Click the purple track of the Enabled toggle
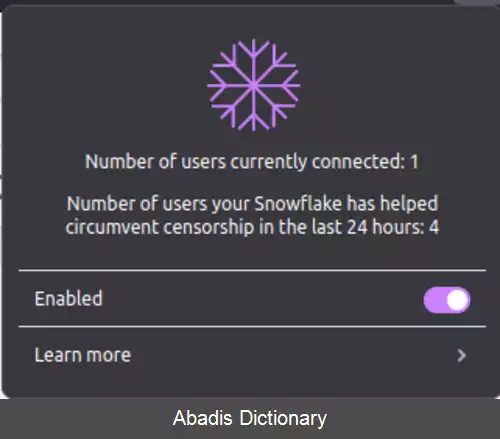The image size is (500, 439). [434, 300]
